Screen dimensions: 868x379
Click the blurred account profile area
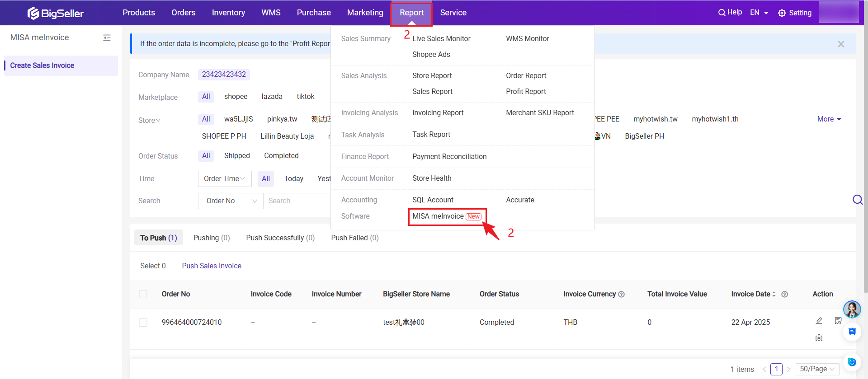[839, 12]
